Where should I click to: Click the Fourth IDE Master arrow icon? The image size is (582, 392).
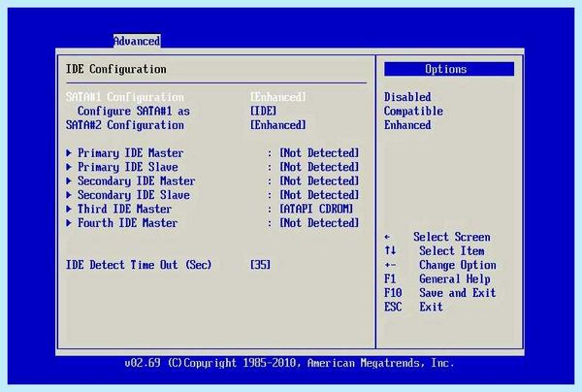point(69,223)
